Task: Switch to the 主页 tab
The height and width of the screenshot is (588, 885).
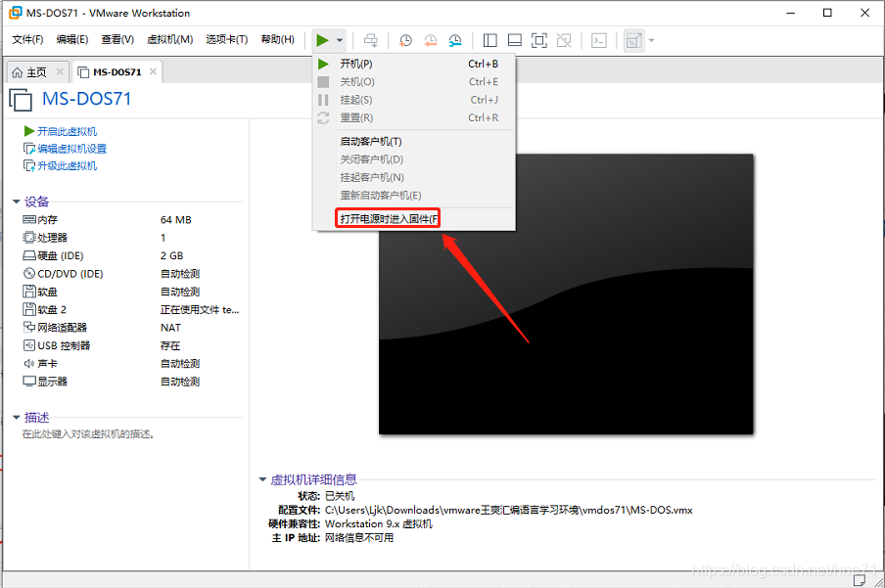Action: [36, 72]
